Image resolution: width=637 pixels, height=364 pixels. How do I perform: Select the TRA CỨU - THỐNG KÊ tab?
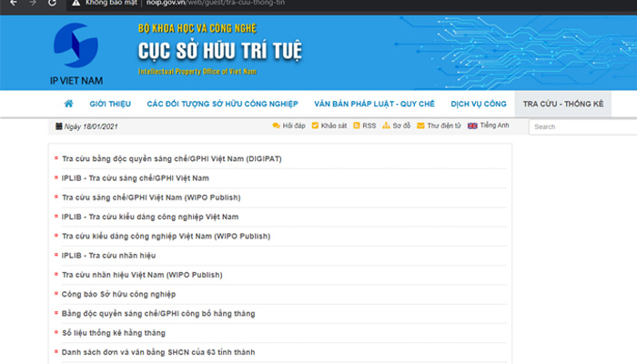pos(563,104)
